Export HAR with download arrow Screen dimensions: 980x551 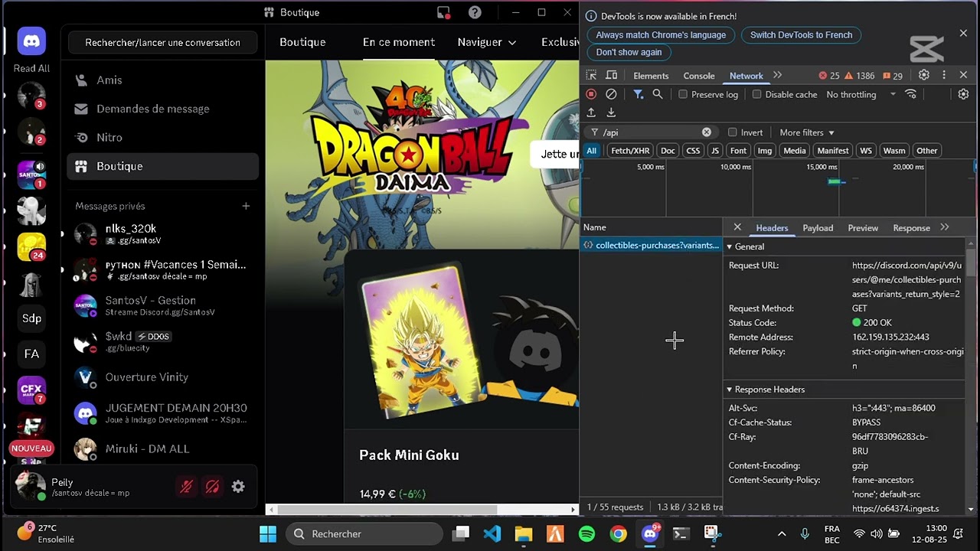pyautogui.click(x=611, y=112)
